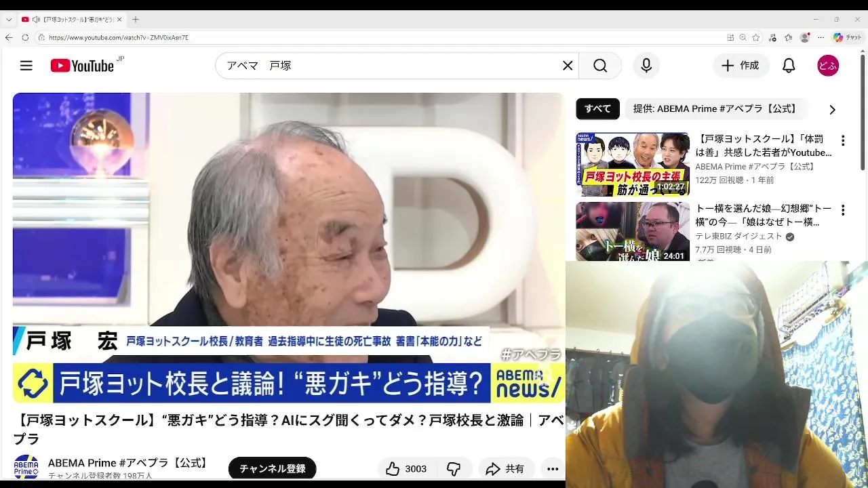Image resolution: width=868 pixels, height=488 pixels.
Task: Click the video player to pause
Action: (x=288, y=247)
